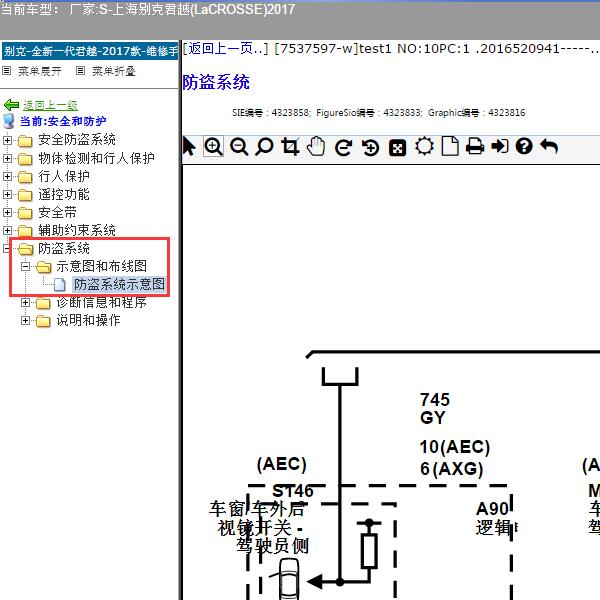Rotate diagram counterclockwise icon

[x=370, y=147]
